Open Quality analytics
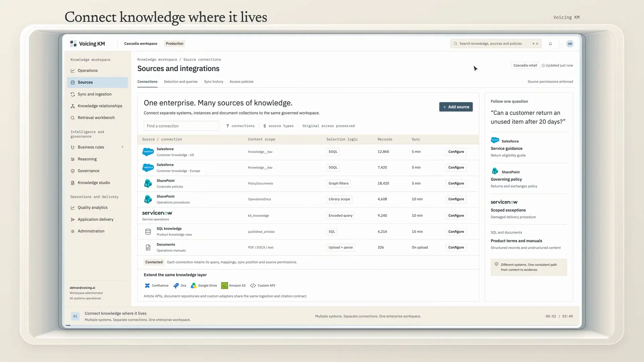This screenshot has width=644, height=362. (x=97, y=207)
